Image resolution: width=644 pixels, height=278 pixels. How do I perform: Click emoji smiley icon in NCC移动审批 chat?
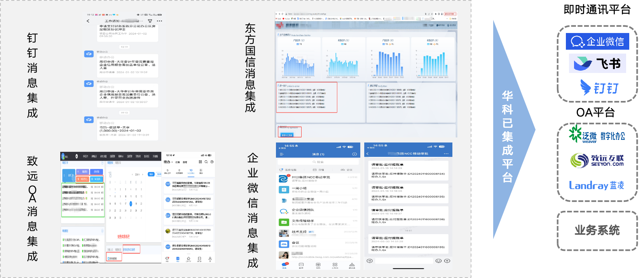[x=438, y=261]
